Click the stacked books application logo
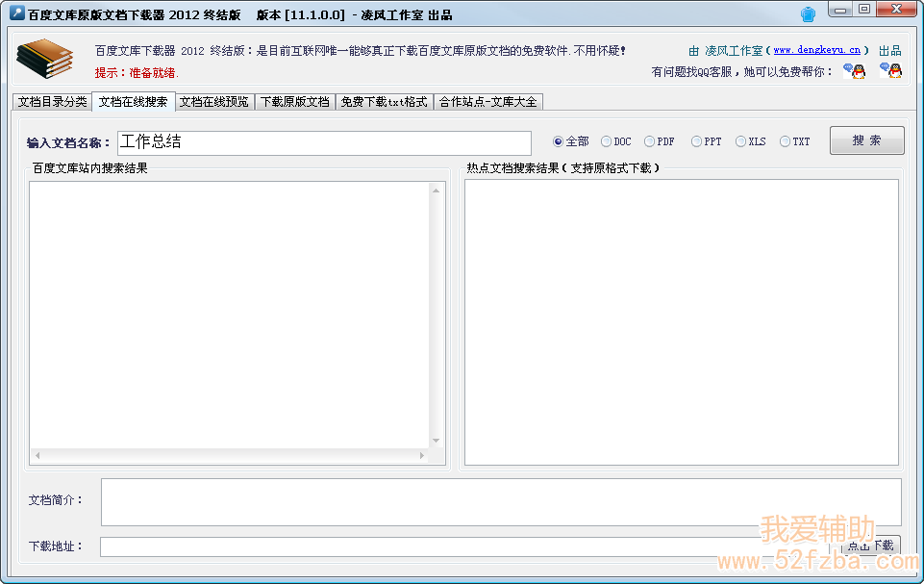924x584 pixels. click(x=45, y=59)
